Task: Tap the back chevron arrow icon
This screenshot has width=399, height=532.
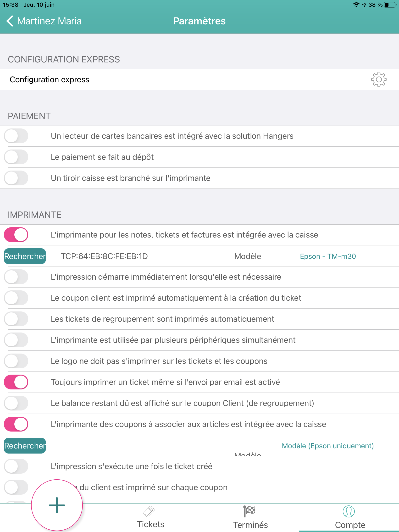Action: click(10, 21)
